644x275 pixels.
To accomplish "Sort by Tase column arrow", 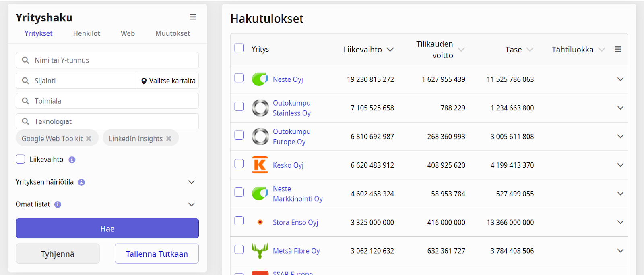I will click(530, 50).
